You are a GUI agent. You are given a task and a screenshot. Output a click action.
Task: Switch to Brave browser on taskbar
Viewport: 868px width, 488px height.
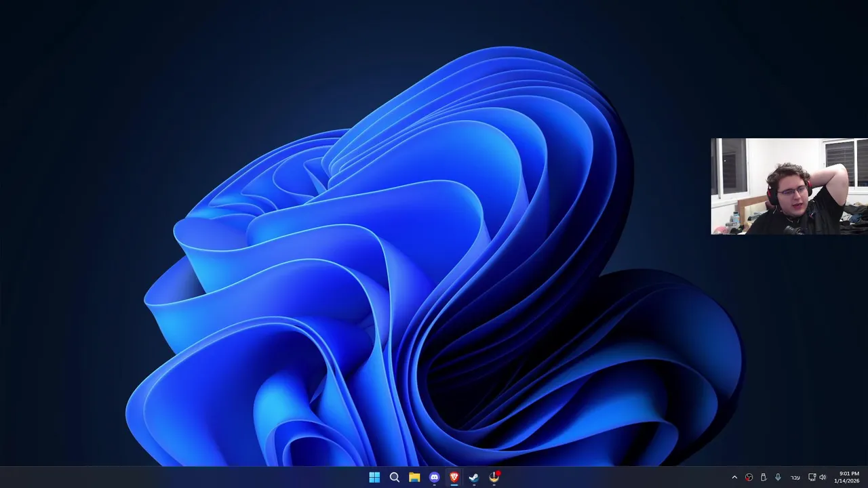click(454, 478)
